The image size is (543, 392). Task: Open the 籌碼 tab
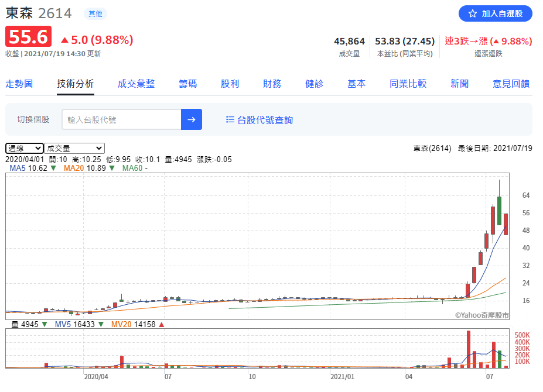(187, 84)
